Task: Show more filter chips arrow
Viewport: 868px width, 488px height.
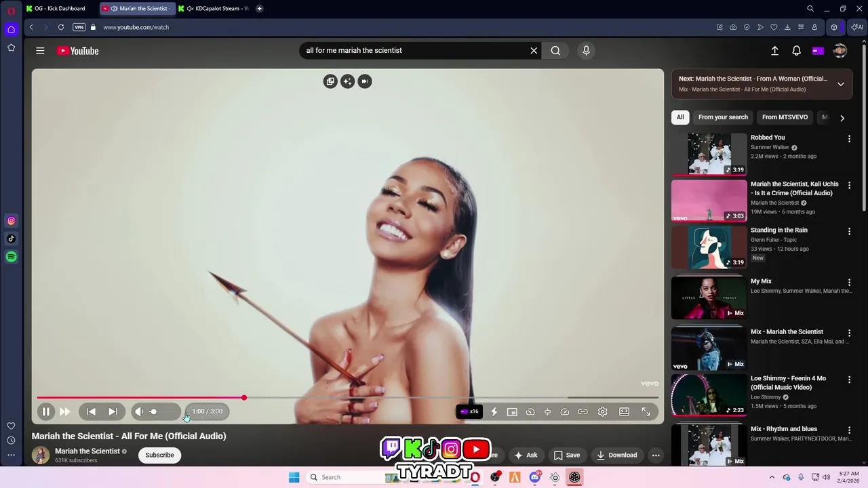Action: [x=842, y=118]
